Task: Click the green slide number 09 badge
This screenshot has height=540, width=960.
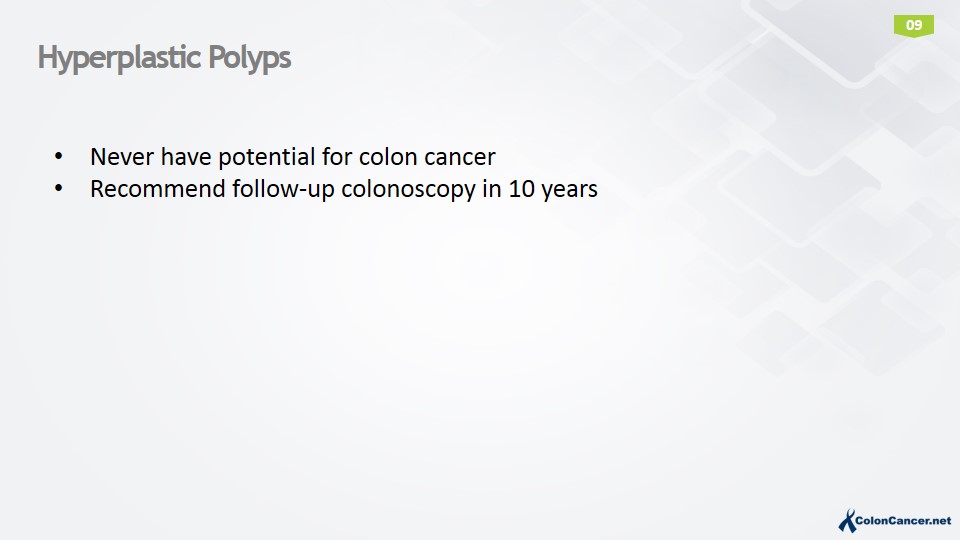Action: [913, 25]
